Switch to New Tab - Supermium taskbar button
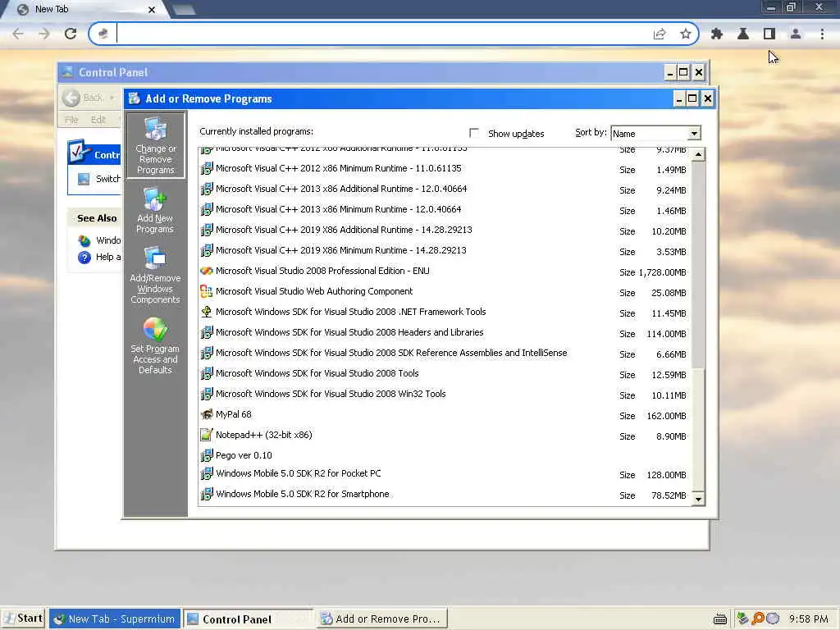 click(116, 619)
